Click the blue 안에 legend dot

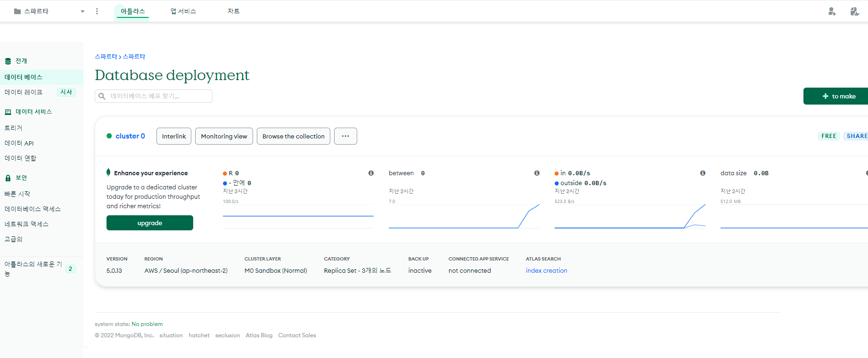[225, 183]
